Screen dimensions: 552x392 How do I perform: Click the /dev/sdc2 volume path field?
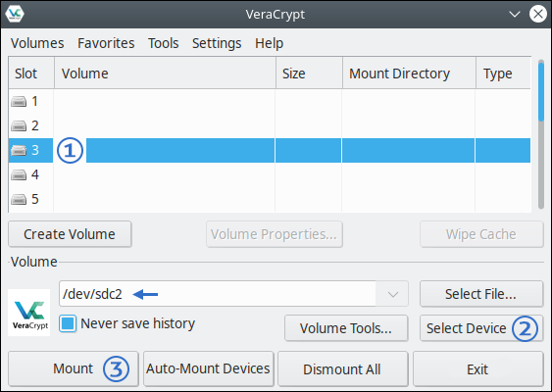point(218,294)
